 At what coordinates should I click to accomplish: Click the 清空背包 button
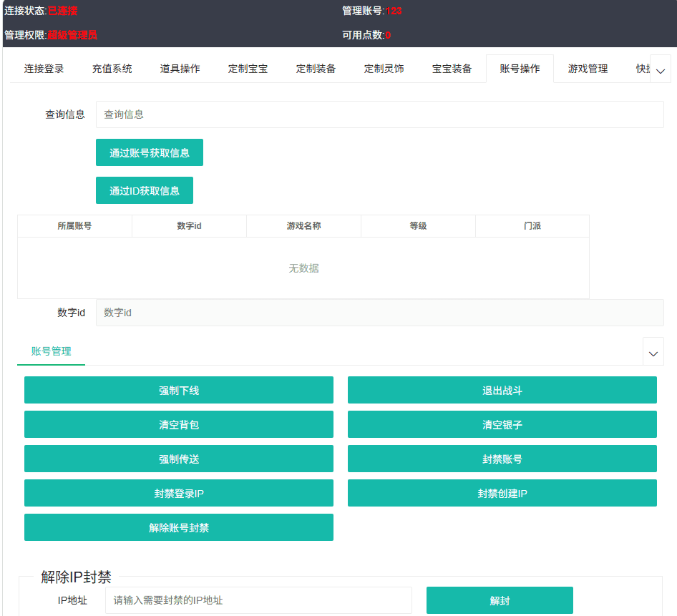click(x=179, y=424)
